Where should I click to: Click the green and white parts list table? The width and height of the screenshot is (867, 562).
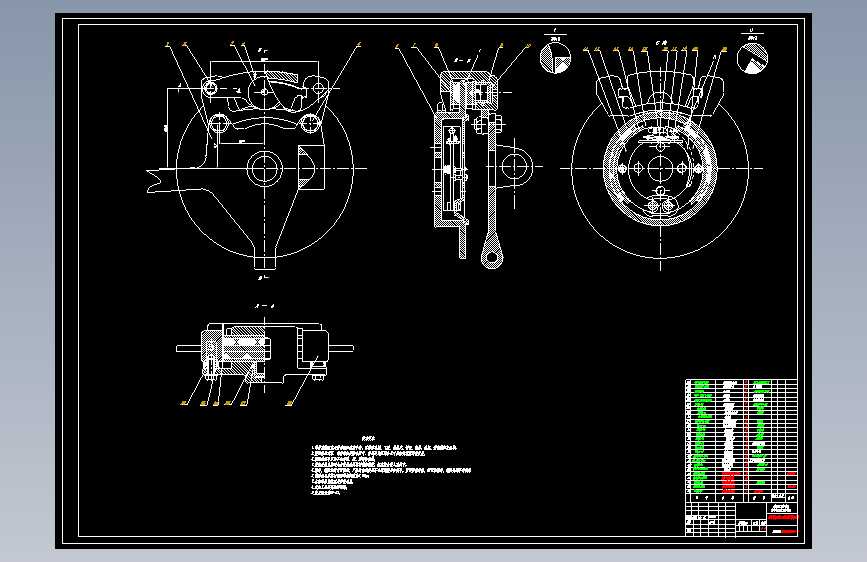741,440
